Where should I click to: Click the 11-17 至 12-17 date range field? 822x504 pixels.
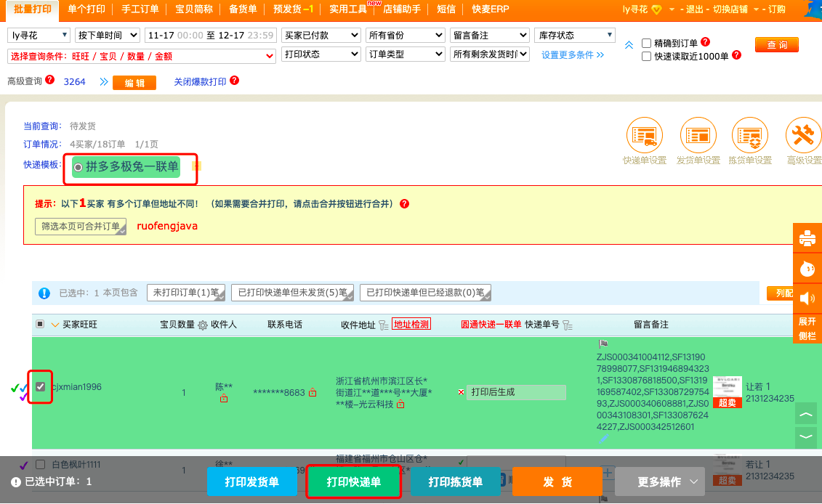click(x=211, y=35)
